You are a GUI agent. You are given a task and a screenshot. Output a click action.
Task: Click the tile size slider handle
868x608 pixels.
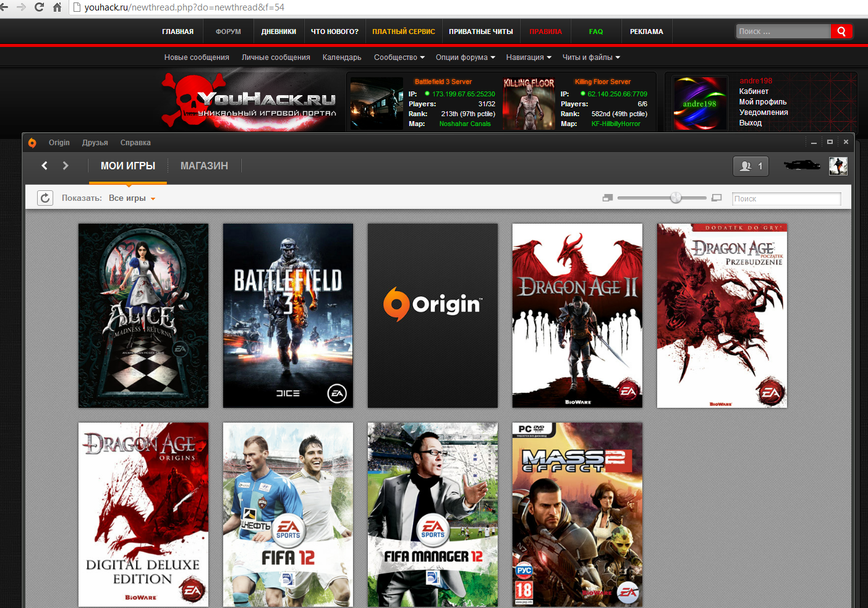676,198
